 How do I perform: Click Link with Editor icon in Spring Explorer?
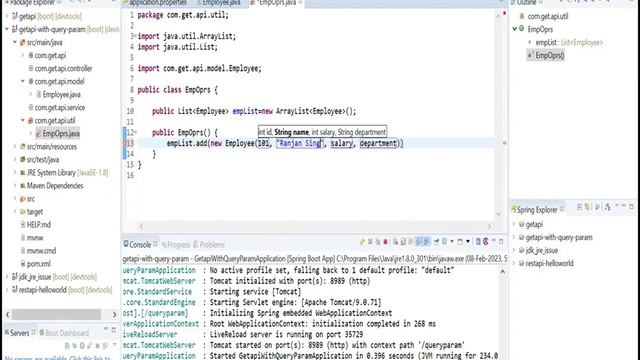point(587,207)
